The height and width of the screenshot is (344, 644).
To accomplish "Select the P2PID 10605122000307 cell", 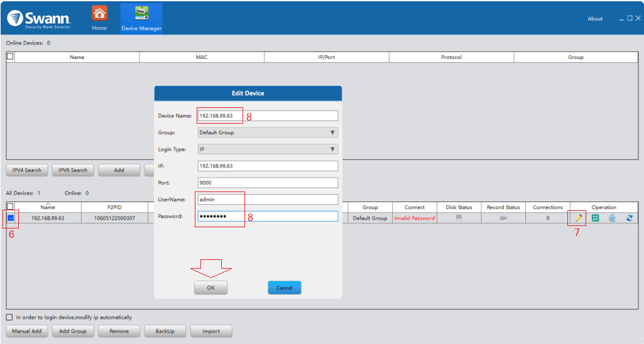I will pos(114,218).
